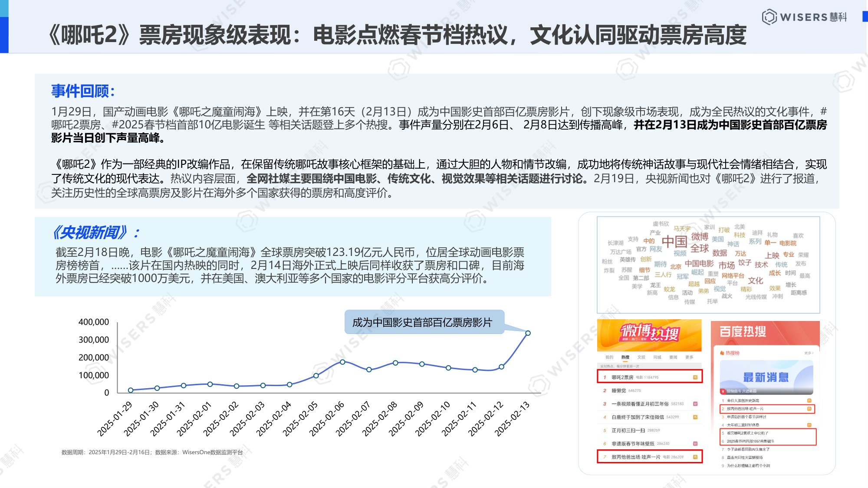
Task: Click the word 全球 in word cloud
Action: click(x=700, y=249)
